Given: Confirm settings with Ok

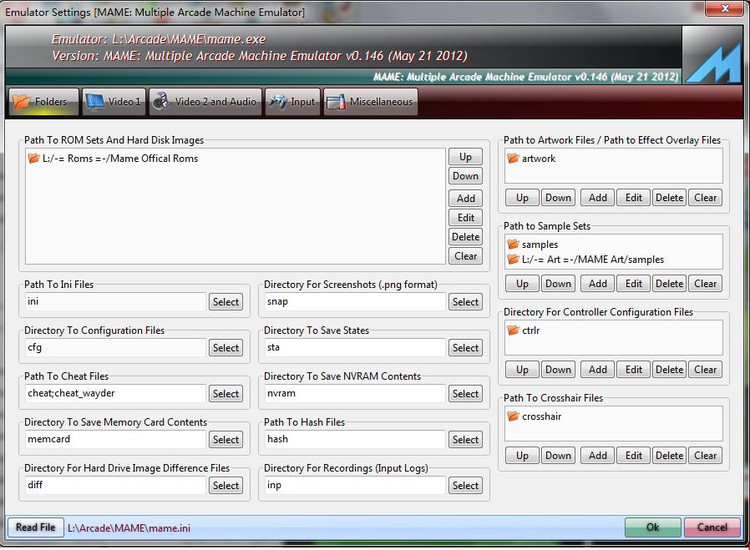Looking at the screenshot, I should tap(653, 528).
